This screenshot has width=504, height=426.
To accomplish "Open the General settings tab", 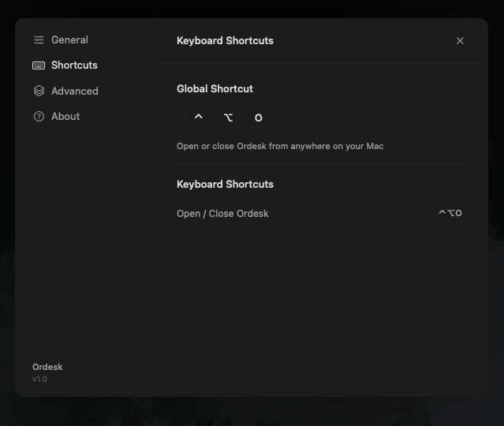I will point(69,40).
